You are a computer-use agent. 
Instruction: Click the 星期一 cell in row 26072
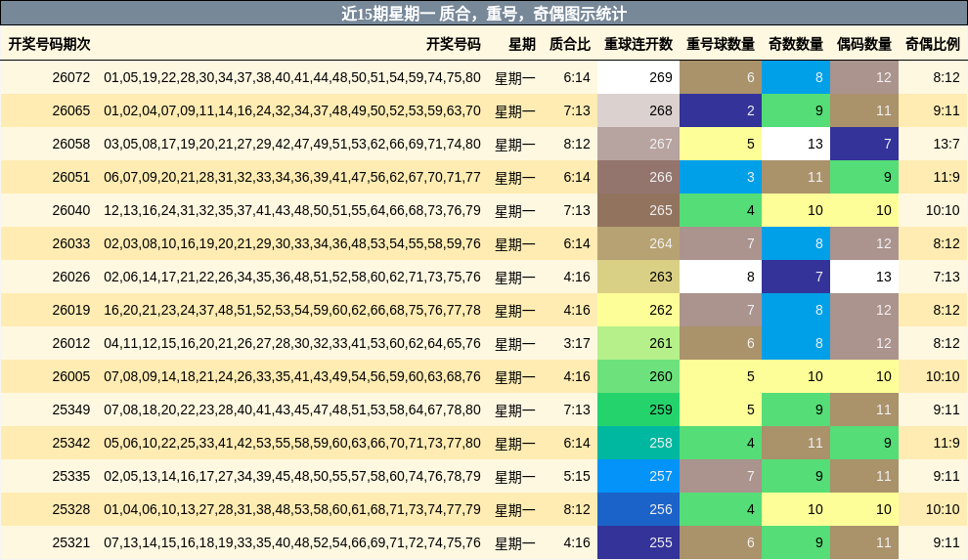click(515, 78)
